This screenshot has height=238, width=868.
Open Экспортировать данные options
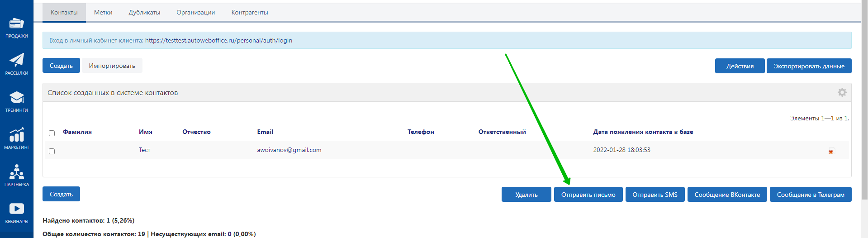click(x=809, y=66)
